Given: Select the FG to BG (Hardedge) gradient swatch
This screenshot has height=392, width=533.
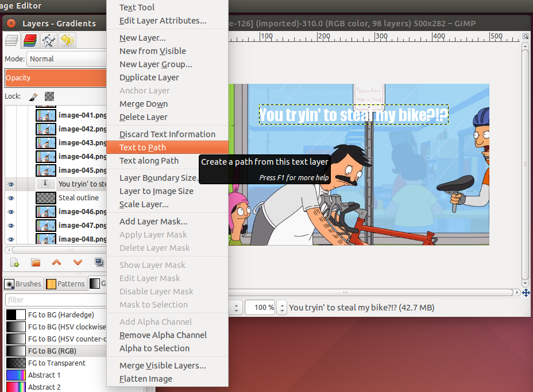Looking at the screenshot, I should [16, 315].
